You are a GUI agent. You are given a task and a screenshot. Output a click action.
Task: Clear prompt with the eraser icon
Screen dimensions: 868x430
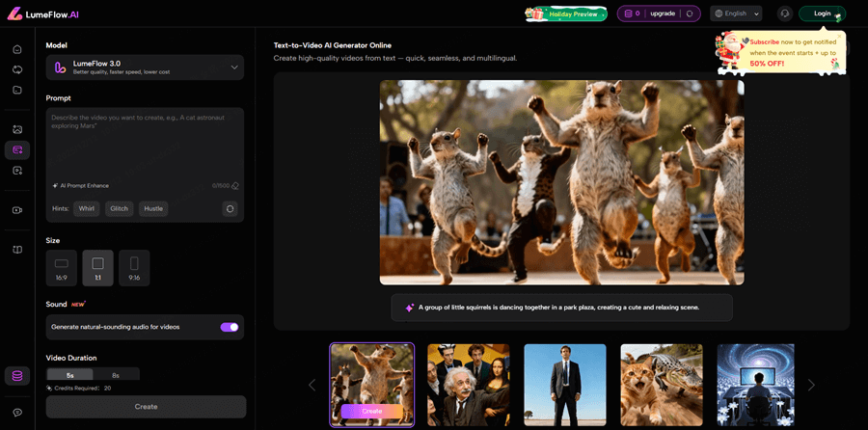tap(235, 186)
